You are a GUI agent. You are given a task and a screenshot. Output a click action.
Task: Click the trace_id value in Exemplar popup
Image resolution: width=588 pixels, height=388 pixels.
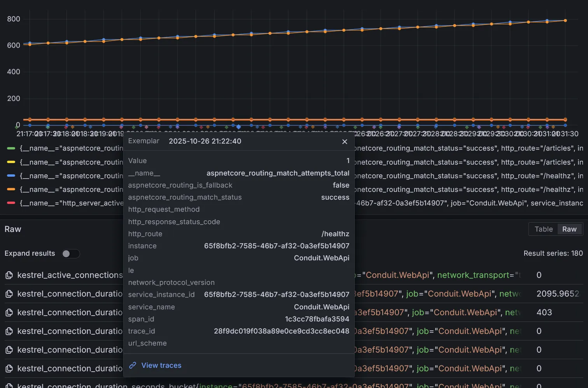[281, 331]
